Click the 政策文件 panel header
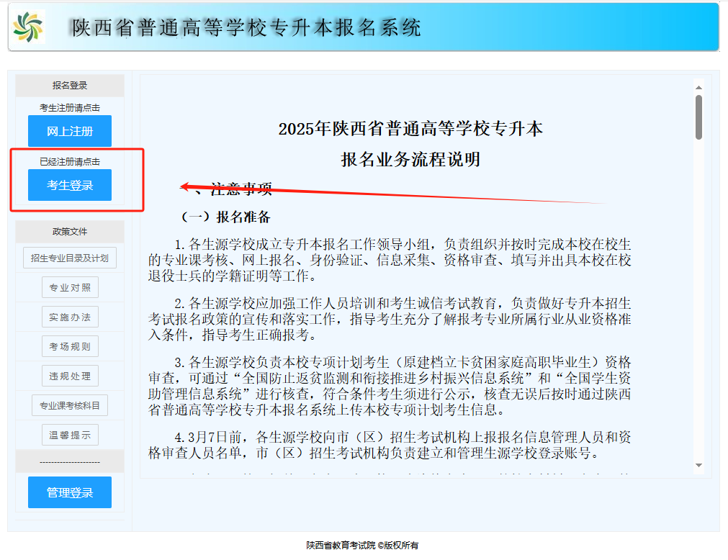This screenshot has height=560, width=728. (x=69, y=231)
